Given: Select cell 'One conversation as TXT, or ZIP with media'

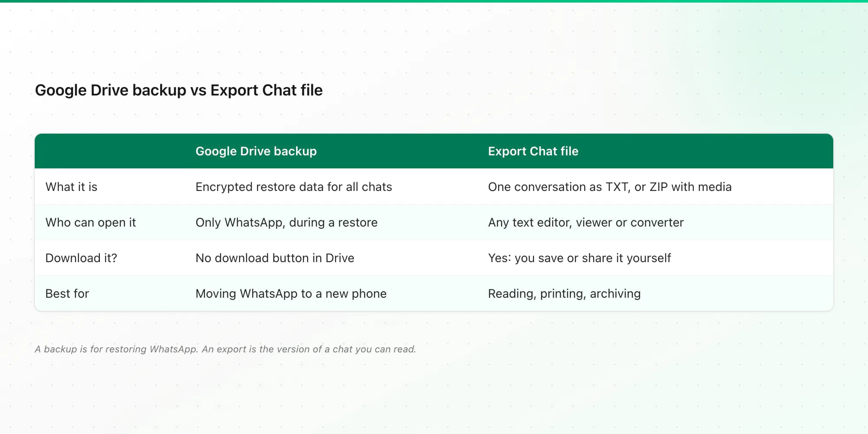Looking at the screenshot, I should (610, 187).
